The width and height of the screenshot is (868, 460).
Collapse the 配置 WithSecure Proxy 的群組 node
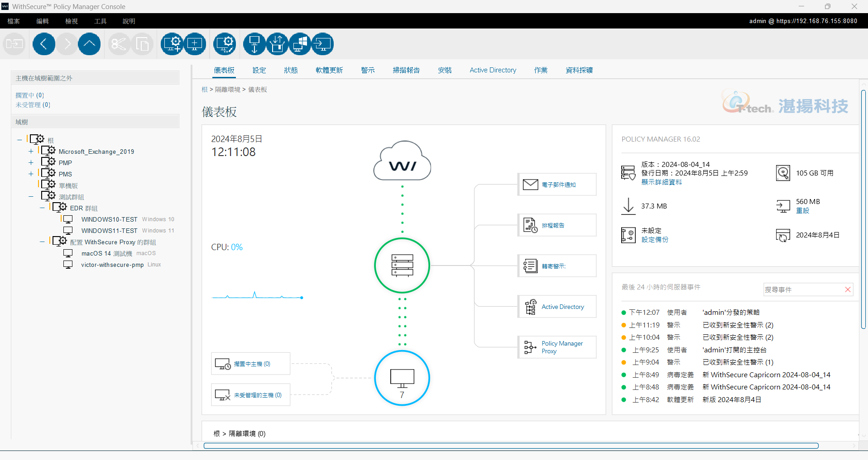[42, 242]
